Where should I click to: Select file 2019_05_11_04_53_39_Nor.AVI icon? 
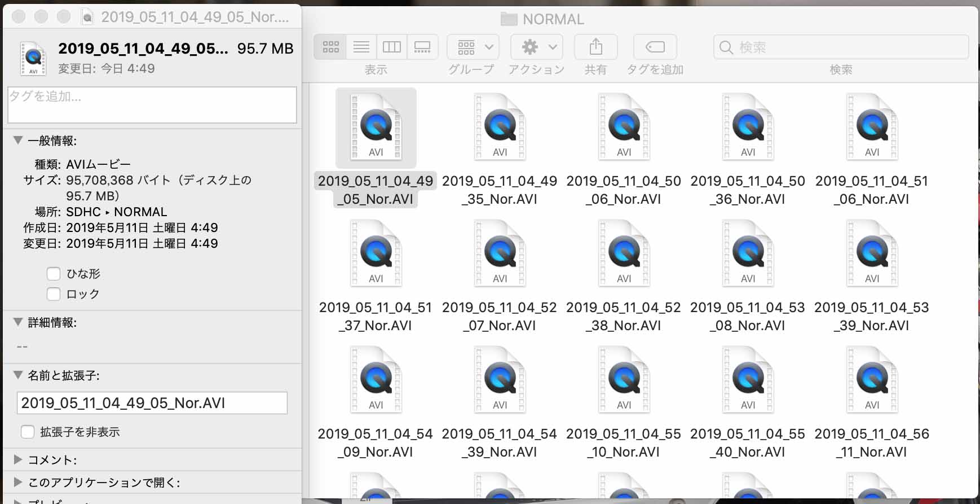pyautogui.click(x=872, y=254)
